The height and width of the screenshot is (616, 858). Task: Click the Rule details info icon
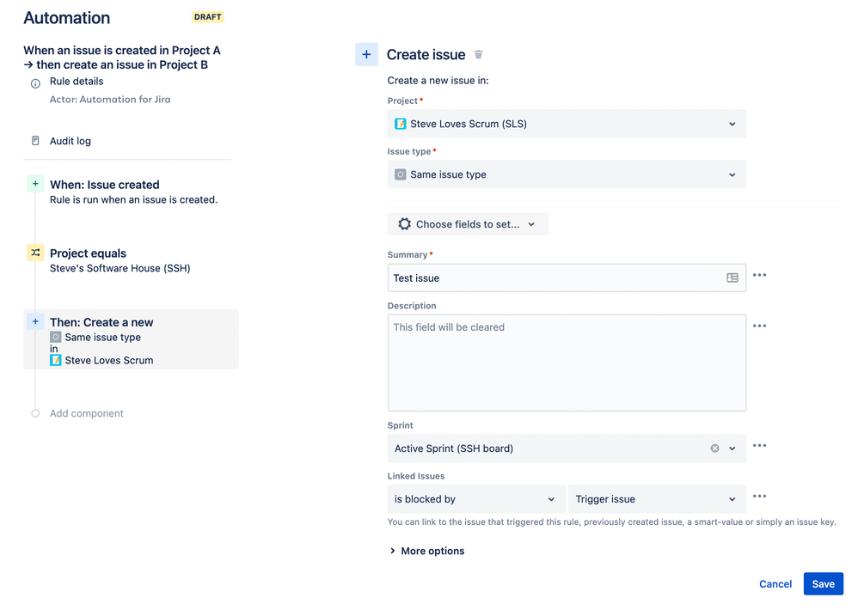pos(35,83)
